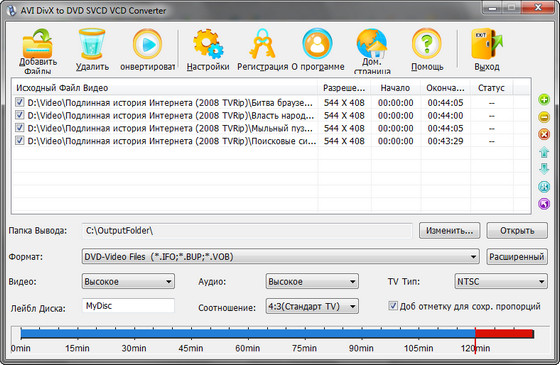The height and width of the screenshot is (365, 560).
Task: Start conversion with the blue play icon
Action: [147, 44]
